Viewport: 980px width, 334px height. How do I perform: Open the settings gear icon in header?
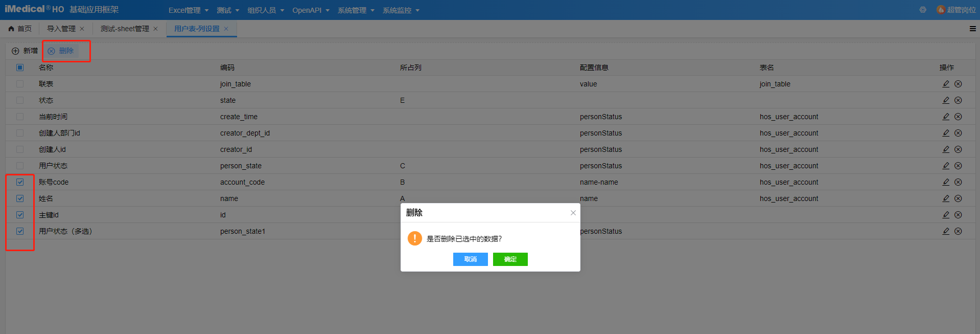coord(923,10)
